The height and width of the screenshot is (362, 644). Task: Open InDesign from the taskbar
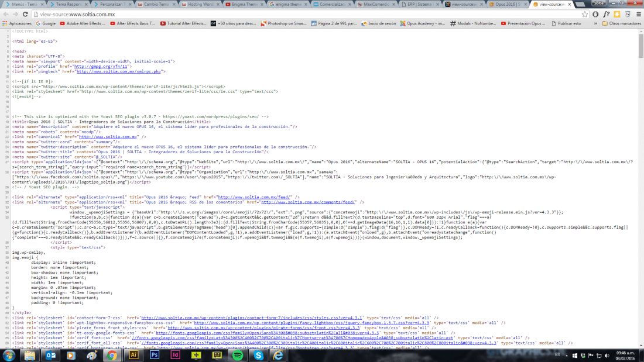[176, 355]
